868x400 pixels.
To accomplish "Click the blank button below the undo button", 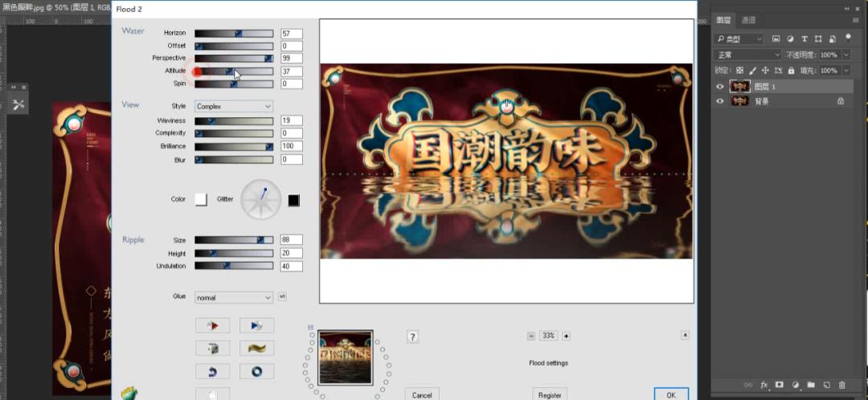I will coord(212,394).
